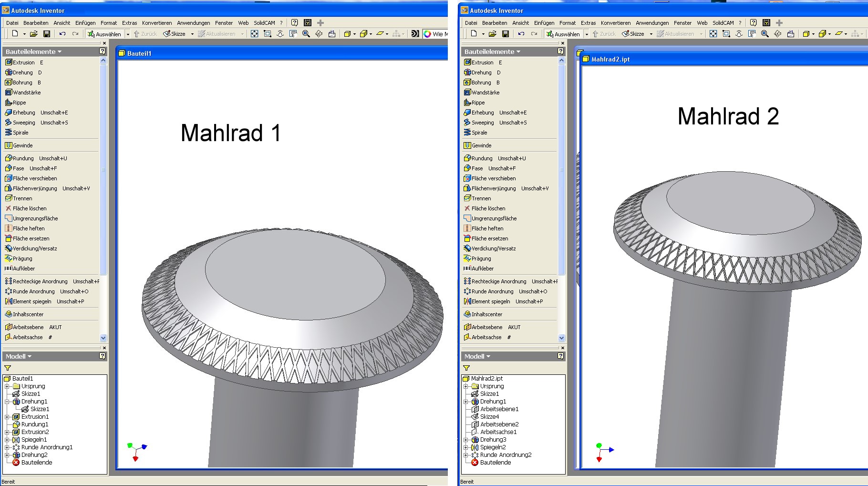Pick Rundung tool in Mahlrad2 window panel

click(x=495, y=158)
